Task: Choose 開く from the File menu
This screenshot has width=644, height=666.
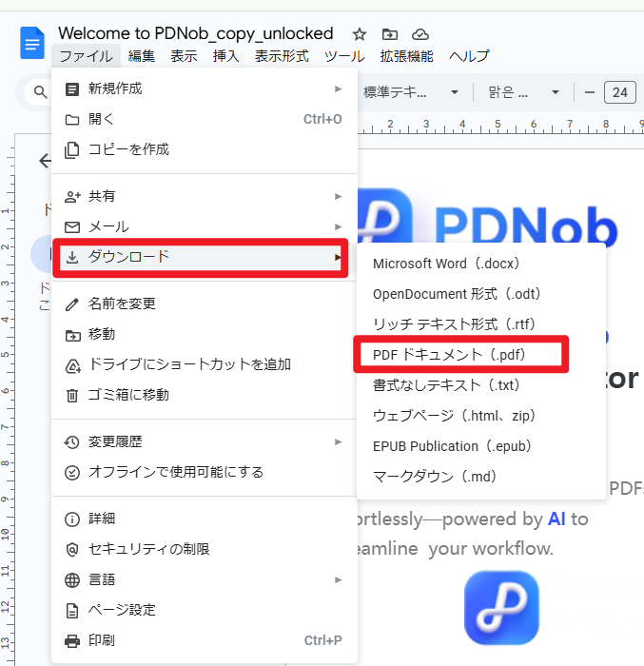Action: click(x=205, y=119)
